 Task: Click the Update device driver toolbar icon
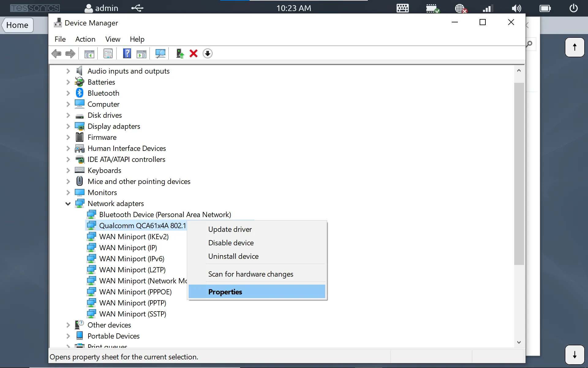point(180,54)
